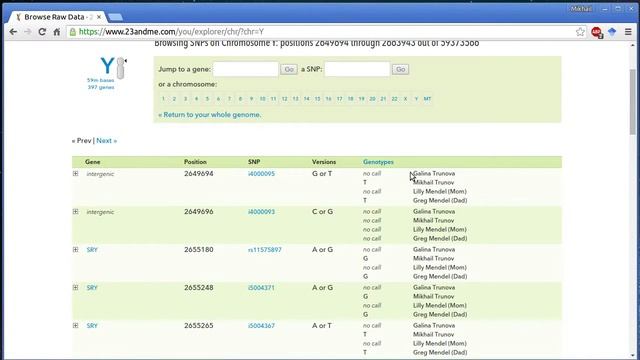
Task: Click the Jump to a gene field
Action: 246,69
